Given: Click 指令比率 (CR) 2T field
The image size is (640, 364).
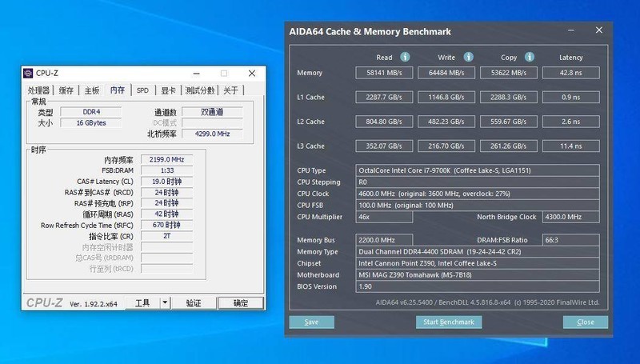Looking at the screenshot, I should [x=167, y=236].
